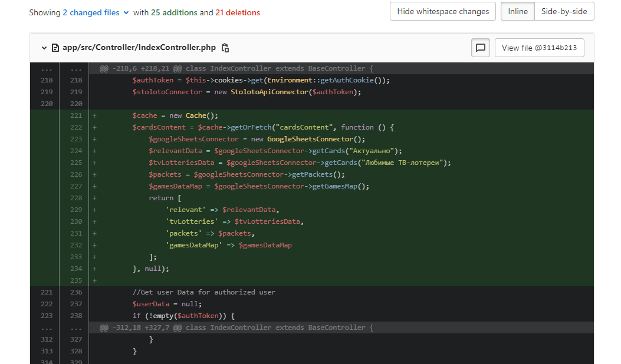Select added line number 228
The image size is (621, 364).
pyautogui.click(x=76, y=198)
